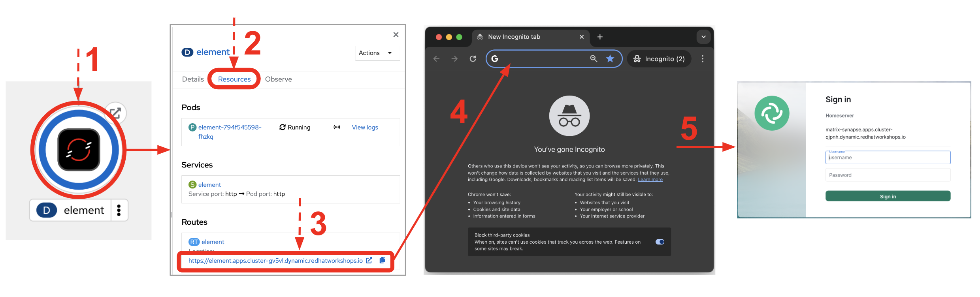The width and height of the screenshot is (980, 297).
Task: Open the Learn more link
Action: tap(650, 180)
